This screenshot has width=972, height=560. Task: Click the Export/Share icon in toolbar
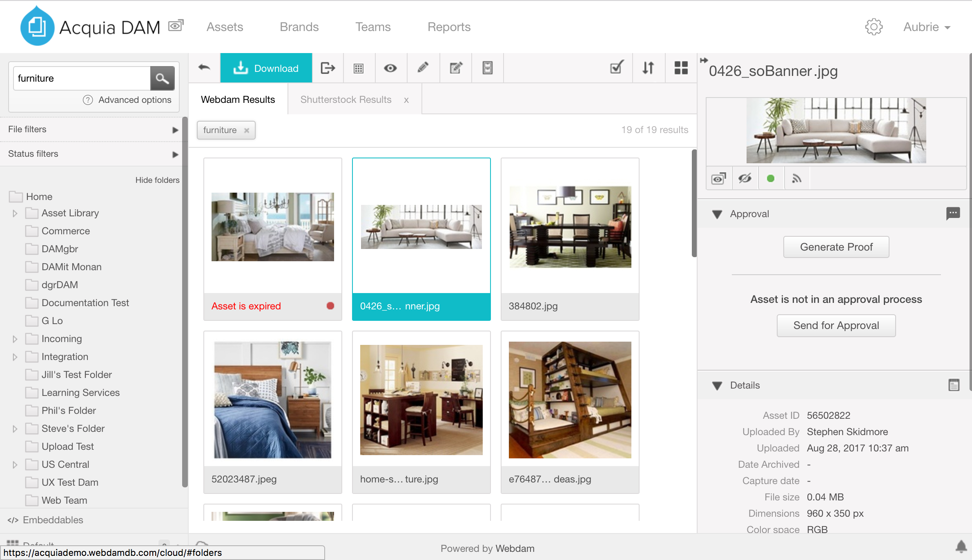tap(327, 68)
